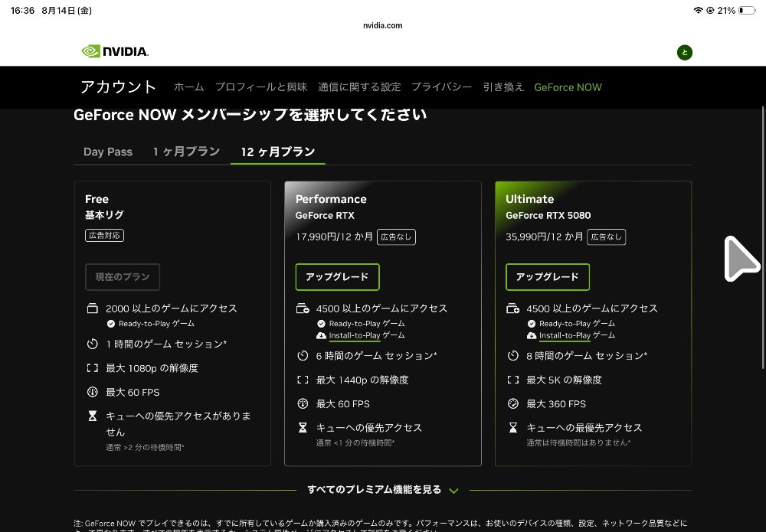Screen dimensions: 766x532
Task: Select the 12 ヶ月プラン tab
Action: [278, 152]
